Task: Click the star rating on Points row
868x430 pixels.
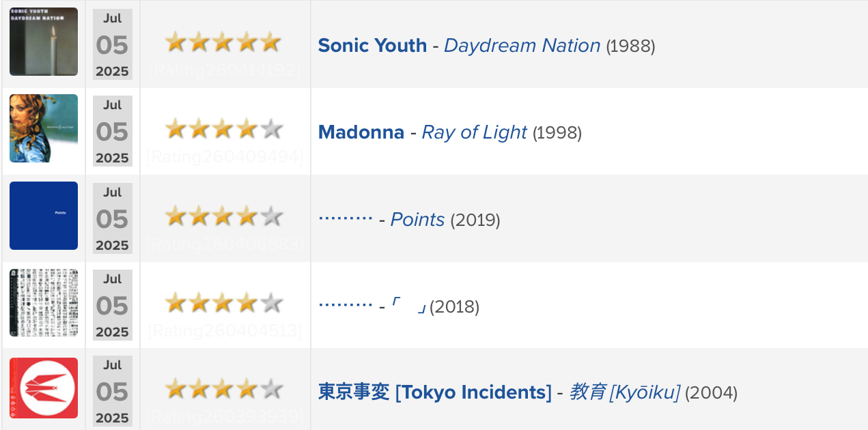Action: coord(223,216)
